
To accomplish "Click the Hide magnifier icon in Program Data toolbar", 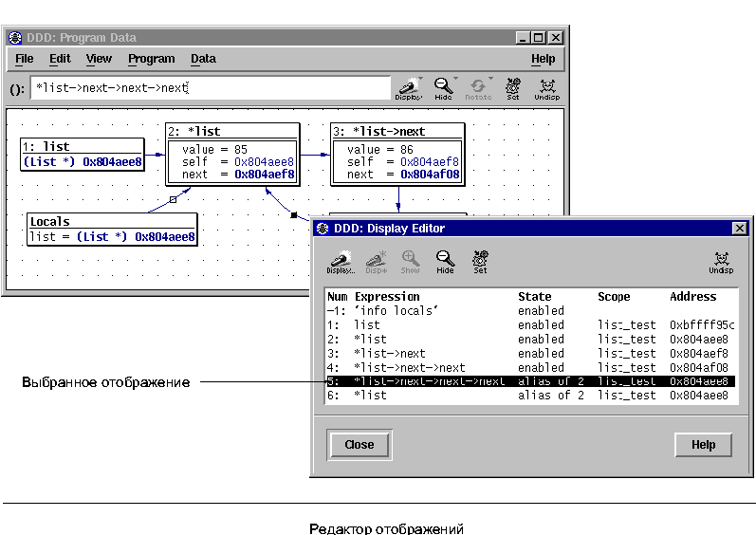I will [x=443, y=89].
